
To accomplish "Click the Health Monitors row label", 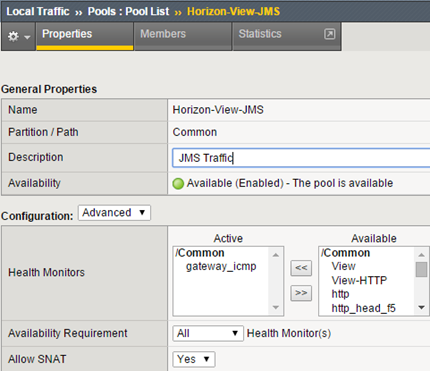I will point(46,272).
